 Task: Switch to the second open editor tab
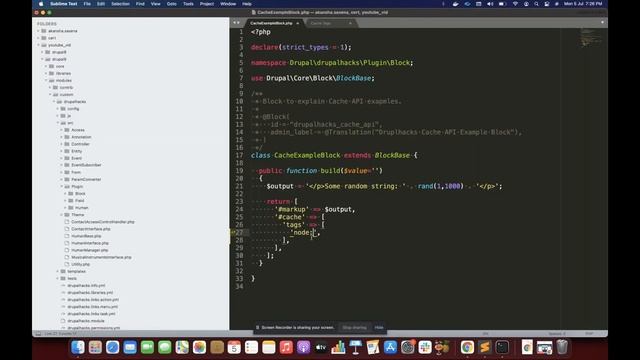[x=330, y=23]
